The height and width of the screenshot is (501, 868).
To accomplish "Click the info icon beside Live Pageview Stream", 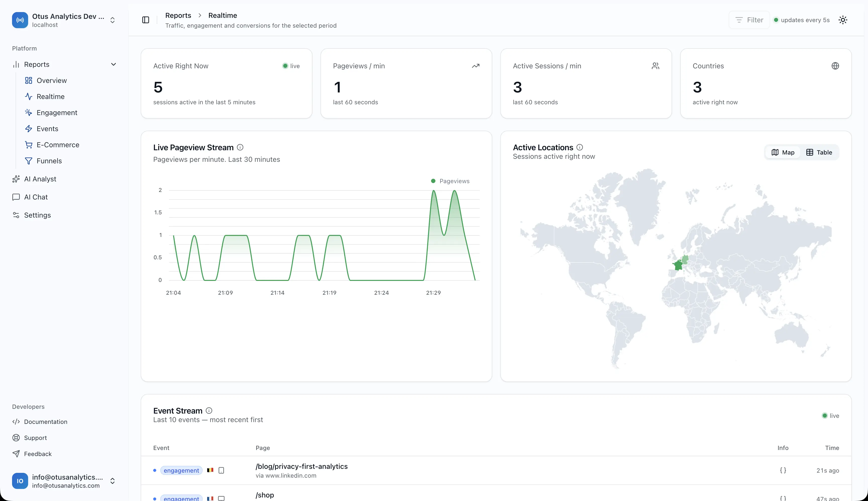I will [x=240, y=147].
